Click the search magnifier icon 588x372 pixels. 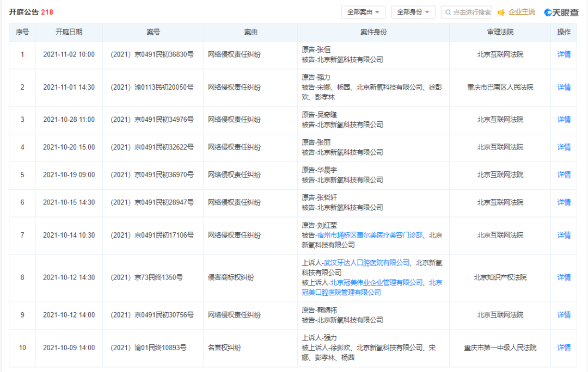[x=448, y=13]
